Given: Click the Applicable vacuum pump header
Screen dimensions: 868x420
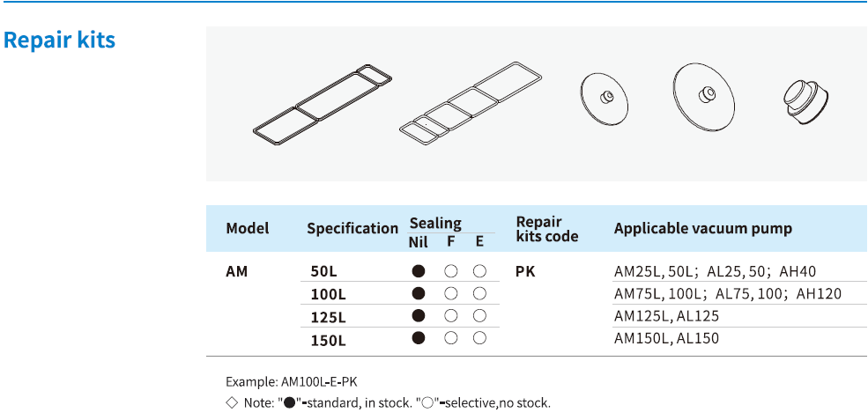Looking at the screenshot, I should coord(702,228).
